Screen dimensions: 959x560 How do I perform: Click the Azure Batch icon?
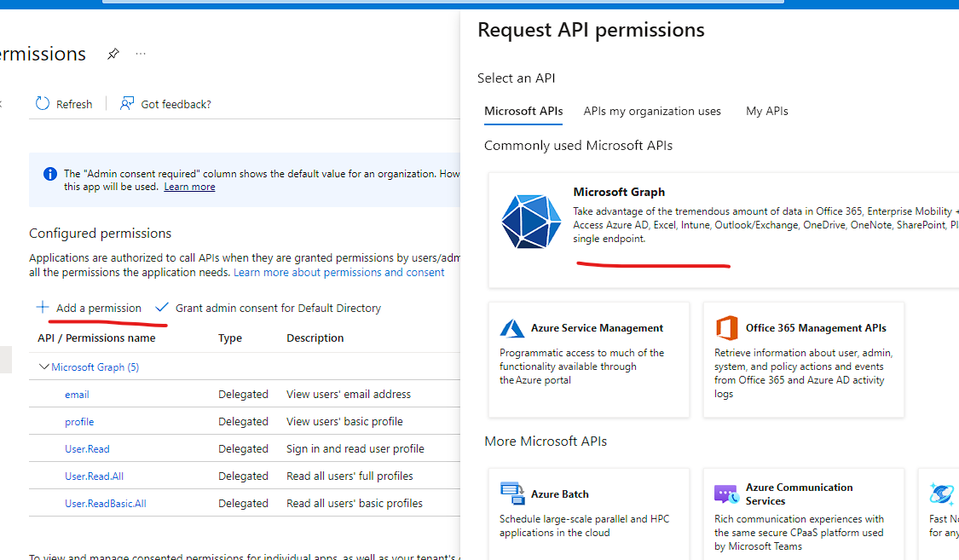tap(512, 494)
